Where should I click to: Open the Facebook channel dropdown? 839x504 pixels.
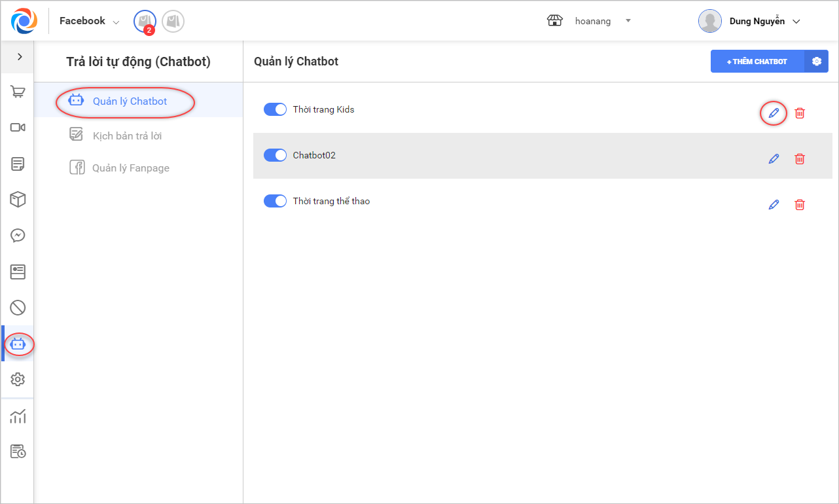click(90, 22)
